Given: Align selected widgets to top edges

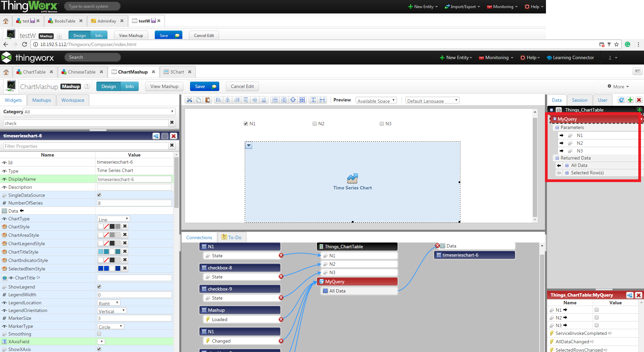Looking at the screenshot, I should coord(246,100).
